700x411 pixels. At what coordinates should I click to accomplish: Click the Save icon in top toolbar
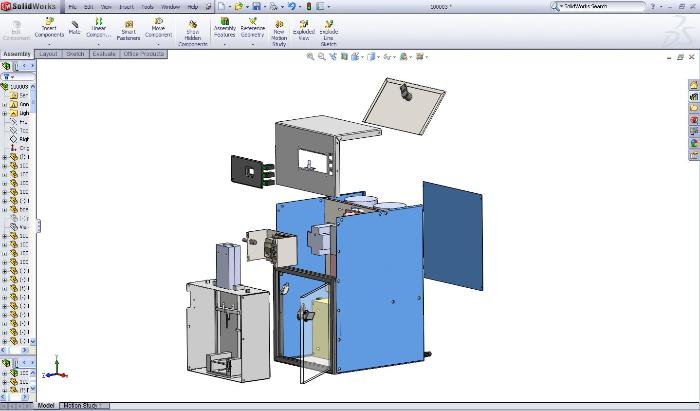(257, 6)
